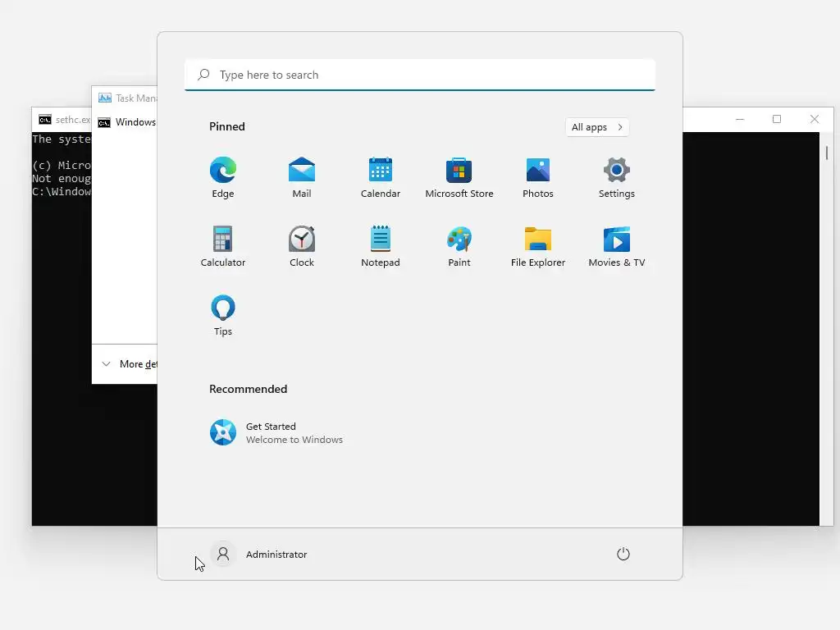Screen dimensions: 840x630
Task: Launch the Calculator app
Action: [223, 246]
